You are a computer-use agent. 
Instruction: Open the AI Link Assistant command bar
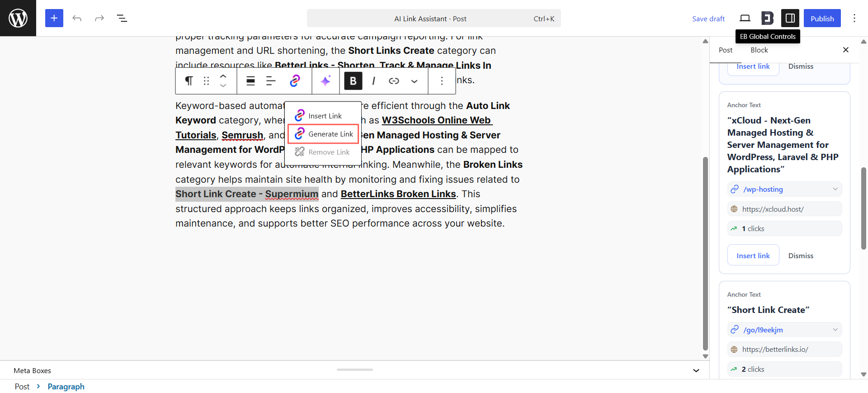(x=434, y=19)
